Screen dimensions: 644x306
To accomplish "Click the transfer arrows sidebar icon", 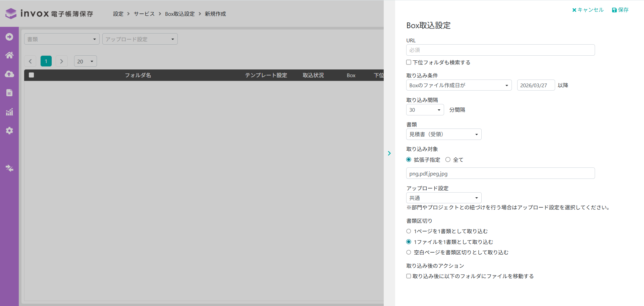I will tap(9, 168).
